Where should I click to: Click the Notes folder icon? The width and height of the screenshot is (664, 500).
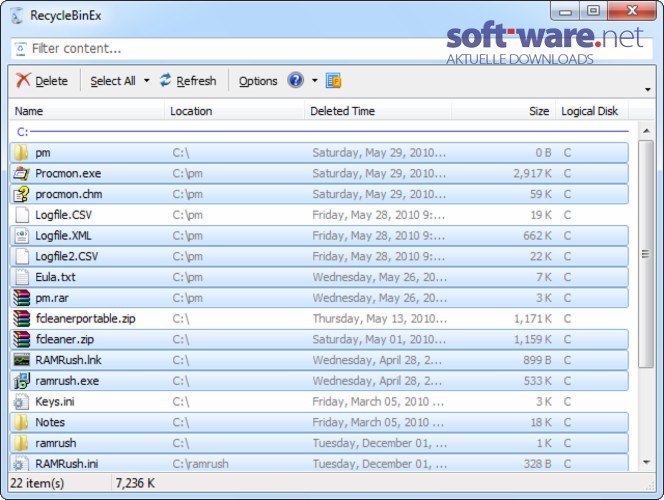[x=21, y=422]
